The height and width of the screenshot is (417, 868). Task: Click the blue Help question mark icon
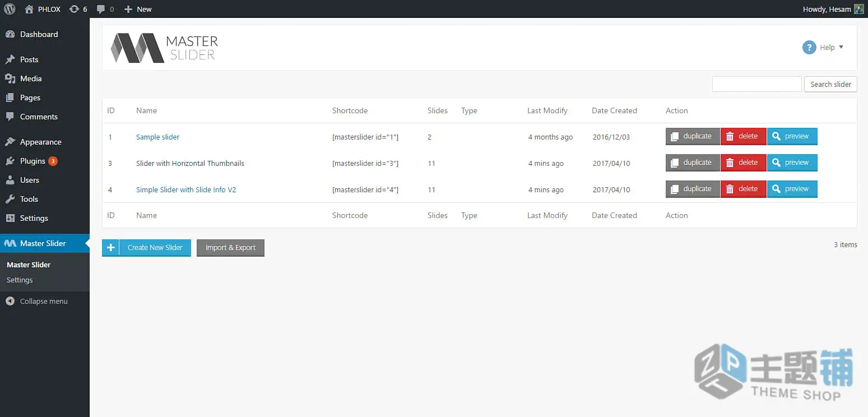click(x=809, y=48)
